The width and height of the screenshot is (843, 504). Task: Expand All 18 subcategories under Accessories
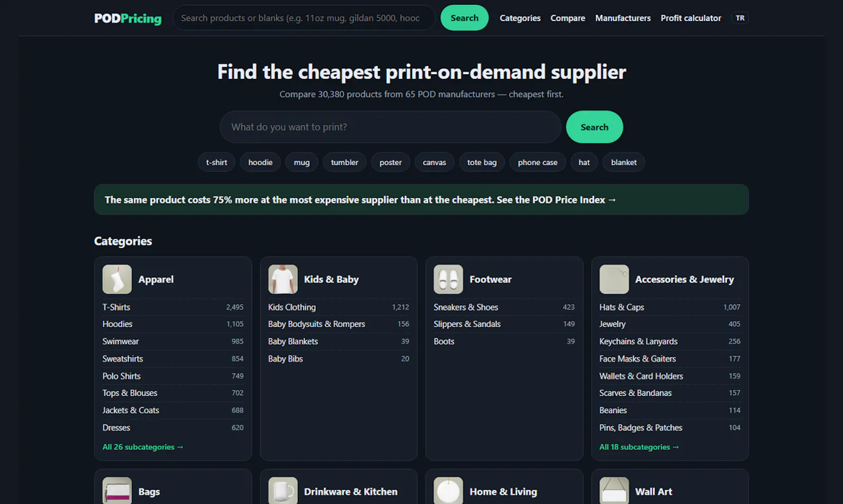click(639, 447)
